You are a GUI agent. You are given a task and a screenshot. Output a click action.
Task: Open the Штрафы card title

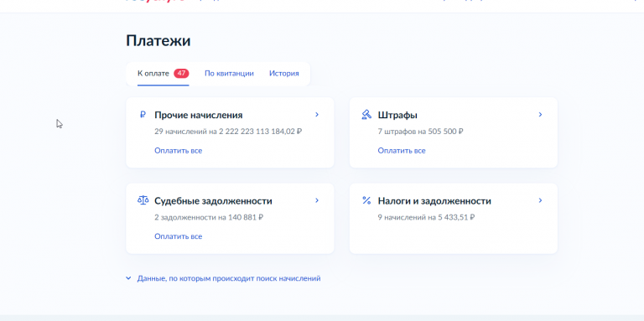pyautogui.click(x=397, y=115)
